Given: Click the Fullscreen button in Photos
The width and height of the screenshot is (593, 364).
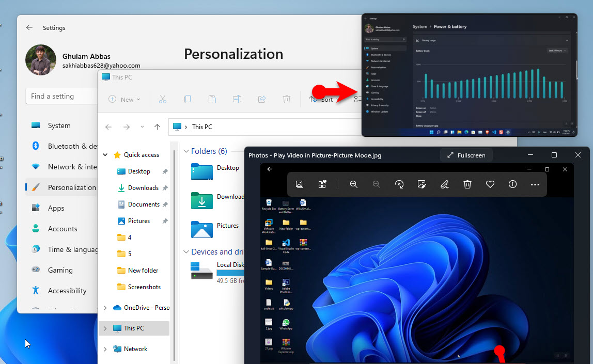Looking at the screenshot, I should pyautogui.click(x=466, y=155).
